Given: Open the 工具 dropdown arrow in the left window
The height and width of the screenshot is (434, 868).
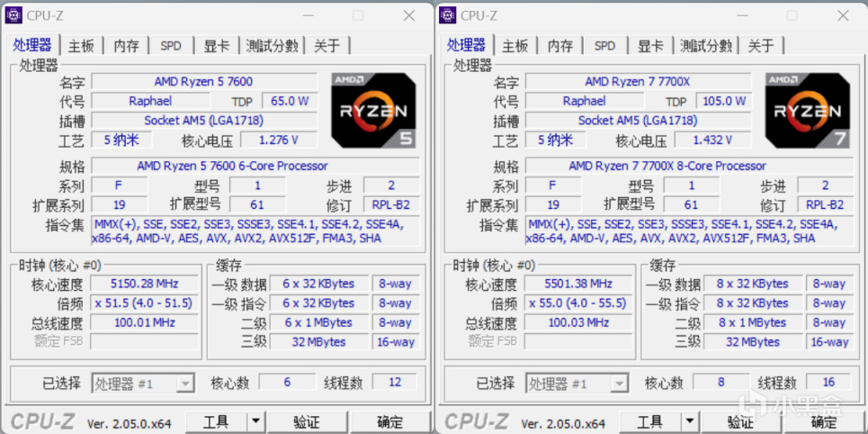Looking at the screenshot, I should click(255, 422).
